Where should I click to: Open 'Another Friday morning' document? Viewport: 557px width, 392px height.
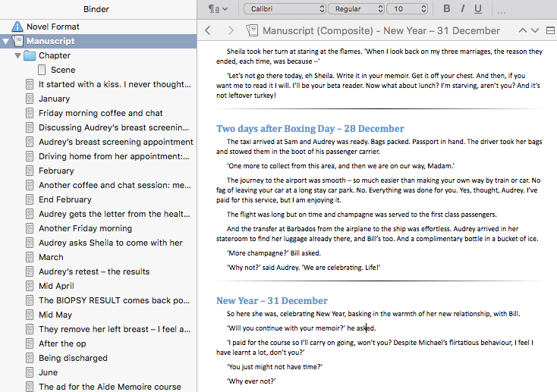pos(85,228)
